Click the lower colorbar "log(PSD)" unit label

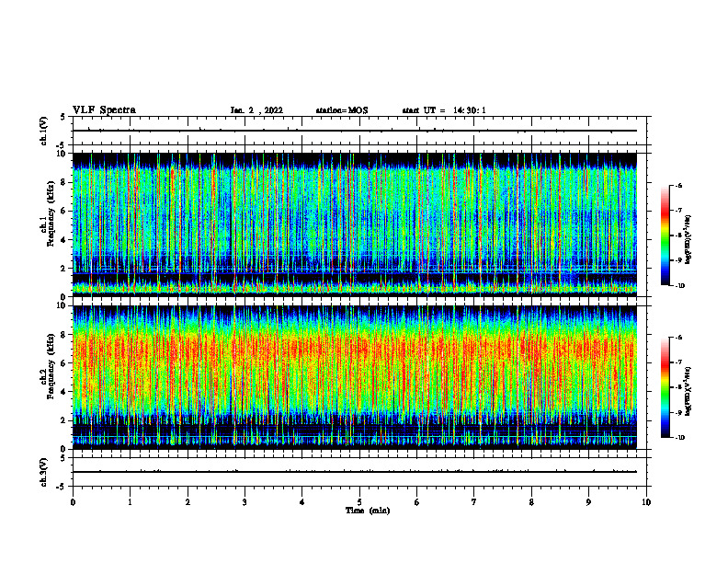[688, 392]
